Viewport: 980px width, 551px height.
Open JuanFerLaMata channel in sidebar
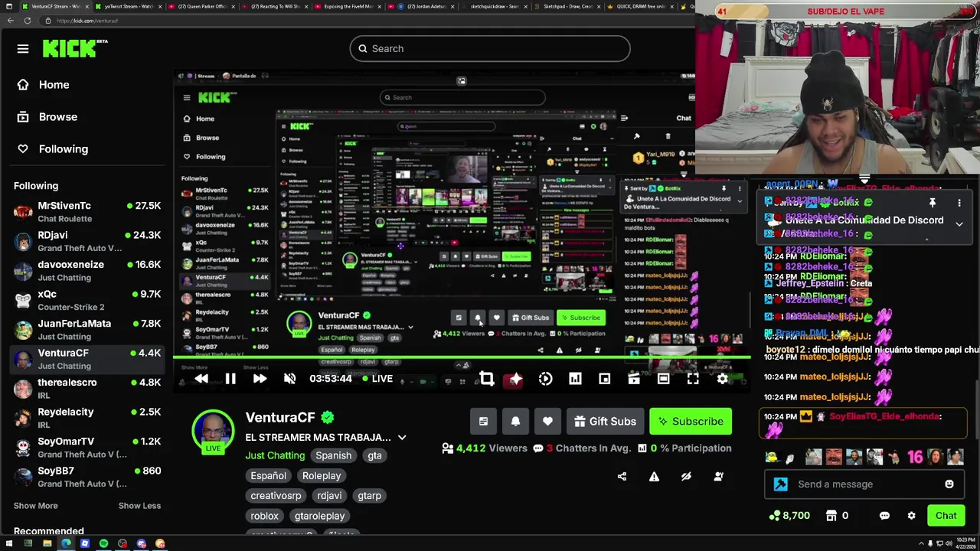(x=87, y=330)
